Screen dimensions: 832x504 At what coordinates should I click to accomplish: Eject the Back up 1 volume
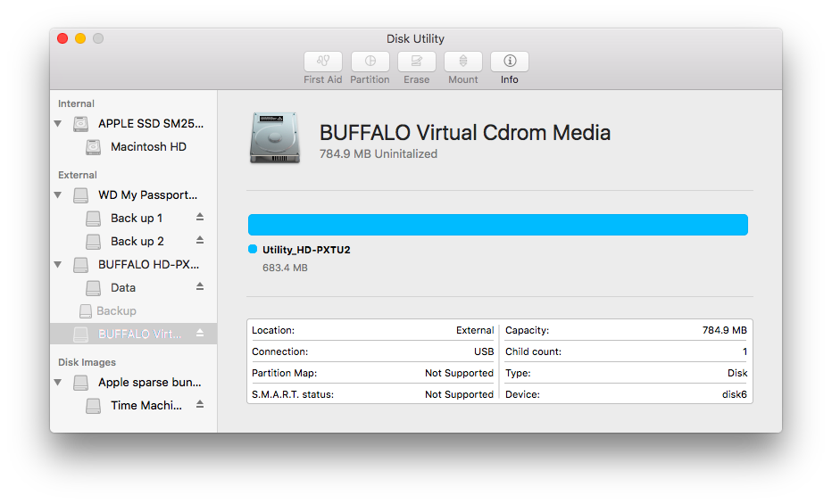tap(200, 217)
